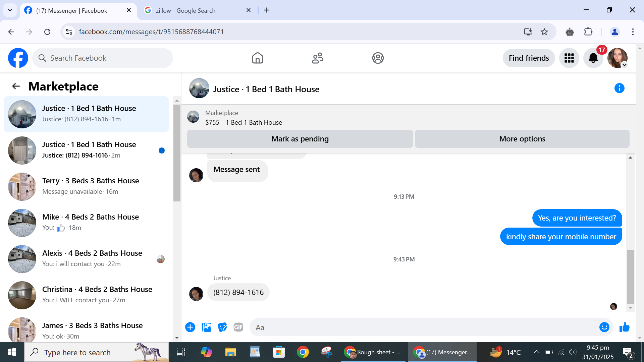Focus the Search Facebook field
644x362 pixels.
point(103,58)
